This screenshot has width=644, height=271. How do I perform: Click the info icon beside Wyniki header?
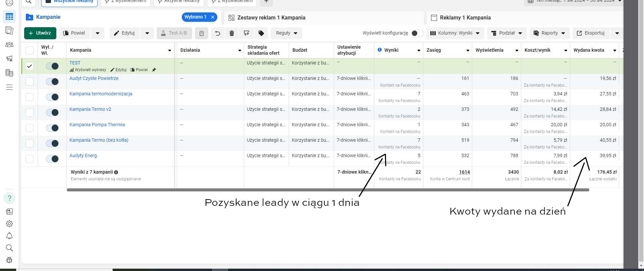click(380, 50)
